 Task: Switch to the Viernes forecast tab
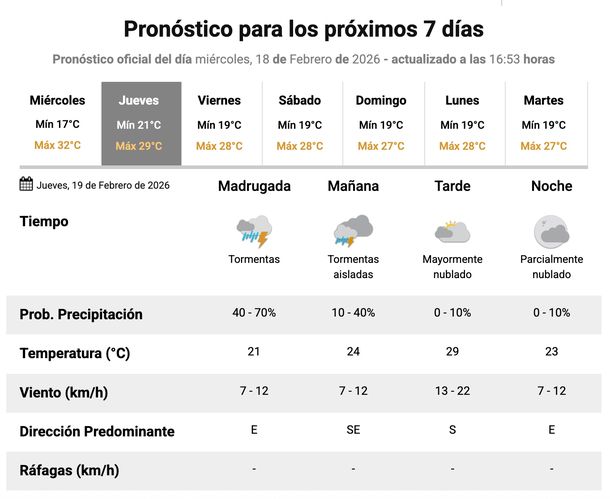[x=219, y=123]
